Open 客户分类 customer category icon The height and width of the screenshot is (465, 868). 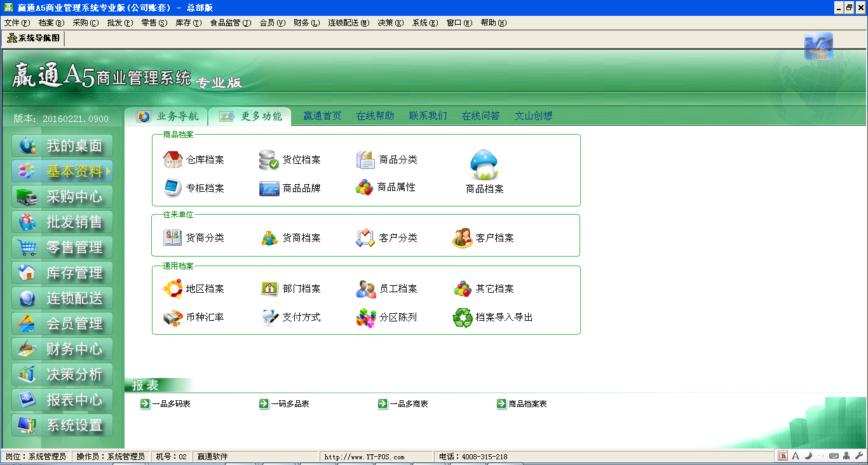coord(366,238)
